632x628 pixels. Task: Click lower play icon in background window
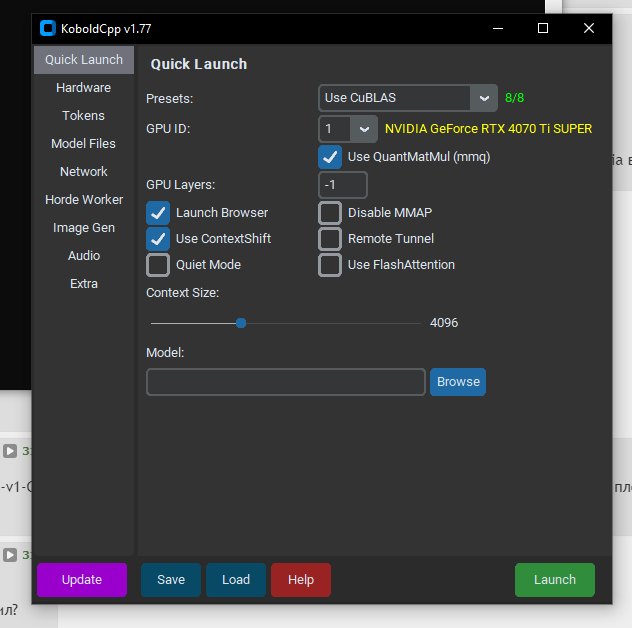(10, 555)
